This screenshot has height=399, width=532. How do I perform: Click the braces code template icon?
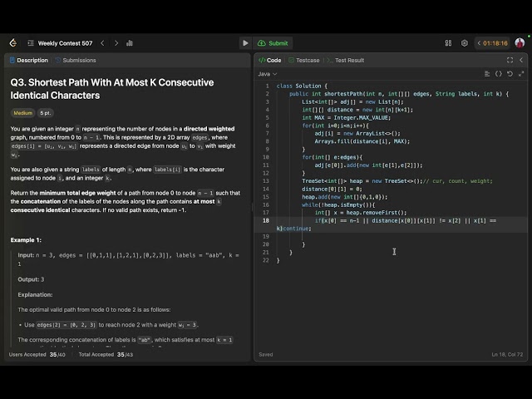[499, 74]
